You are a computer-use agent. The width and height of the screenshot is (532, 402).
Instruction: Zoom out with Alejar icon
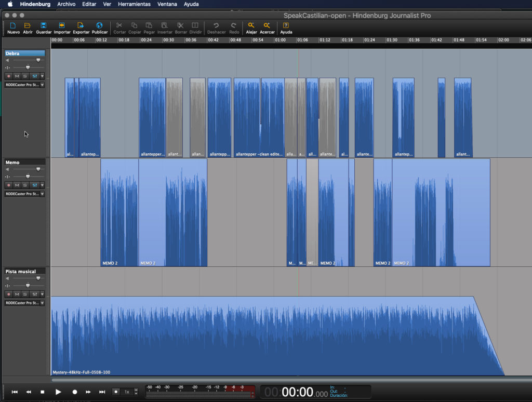[251, 28]
